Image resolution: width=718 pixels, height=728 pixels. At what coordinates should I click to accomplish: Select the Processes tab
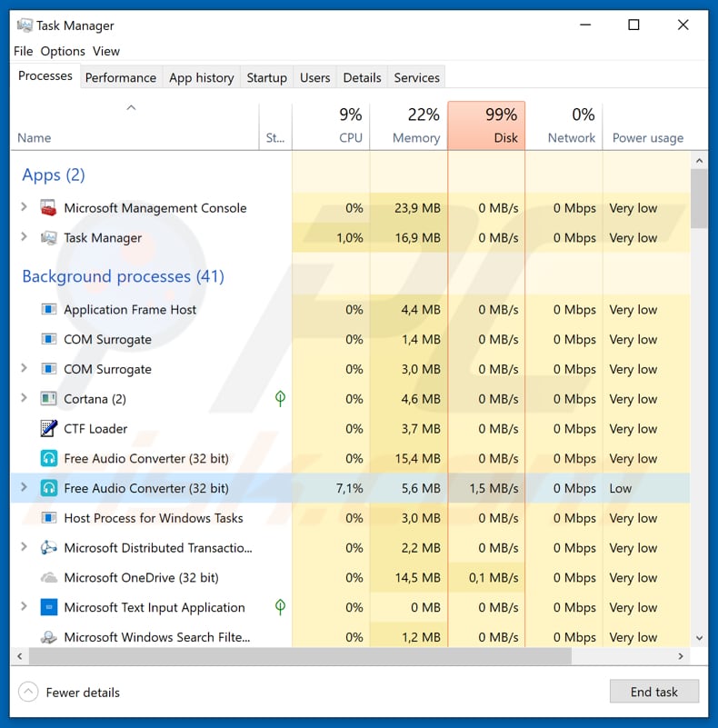pyautogui.click(x=45, y=75)
